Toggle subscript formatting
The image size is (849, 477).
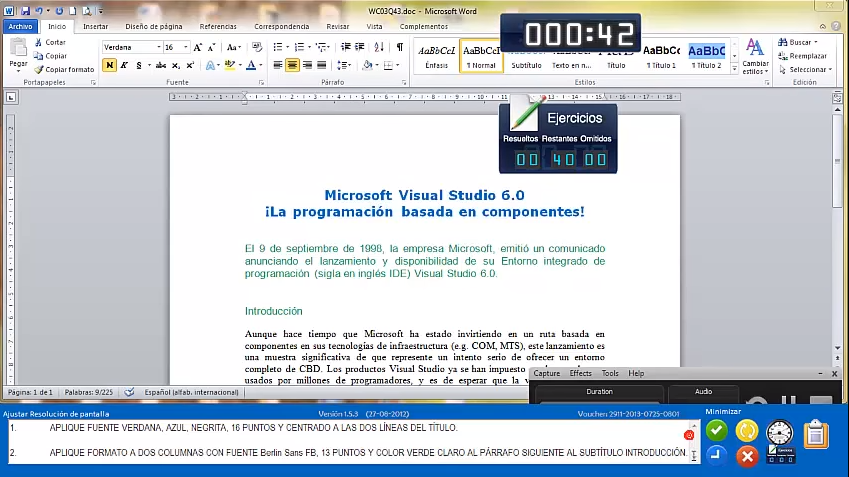point(175,65)
